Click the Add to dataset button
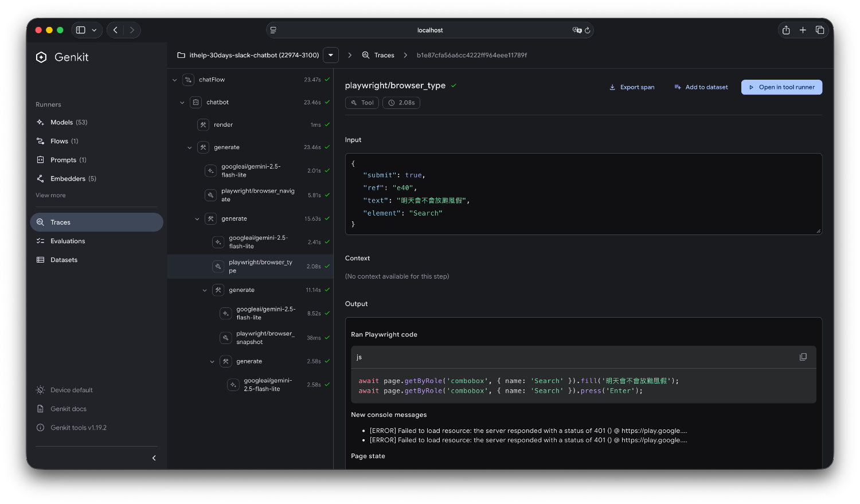The image size is (860, 504). [x=701, y=87]
